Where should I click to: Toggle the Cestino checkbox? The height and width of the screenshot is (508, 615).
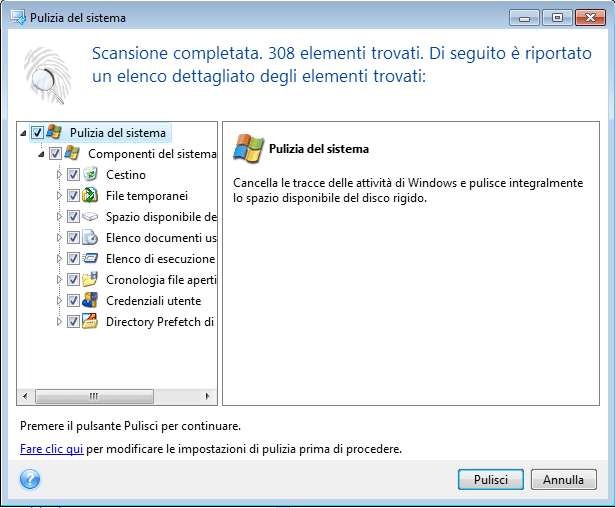[x=73, y=175]
